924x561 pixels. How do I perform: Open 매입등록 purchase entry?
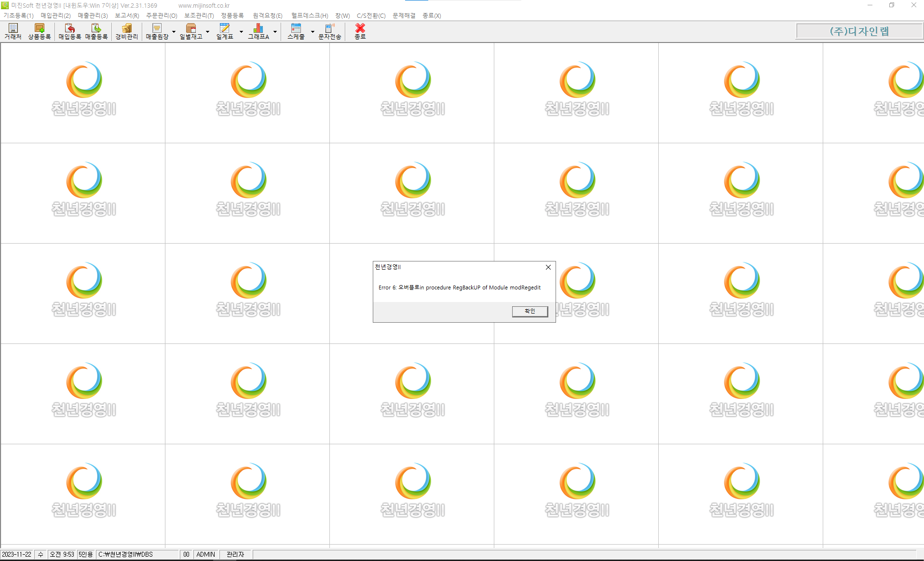tap(70, 31)
